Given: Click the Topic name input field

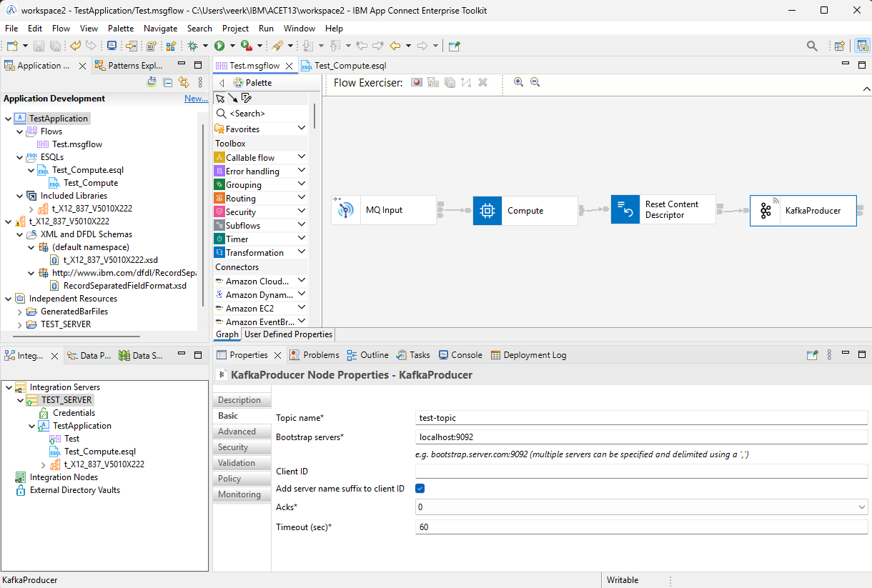Looking at the screenshot, I should (x=641, y=418).
